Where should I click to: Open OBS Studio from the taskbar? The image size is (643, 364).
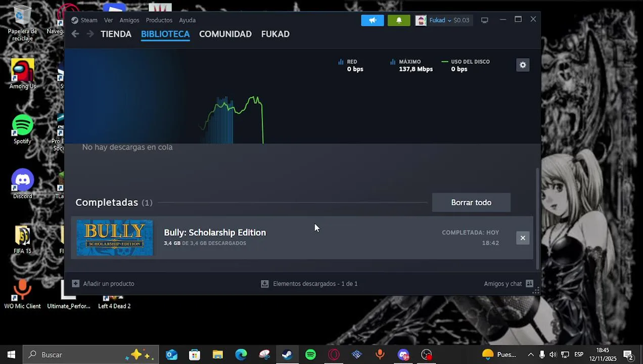427,355
